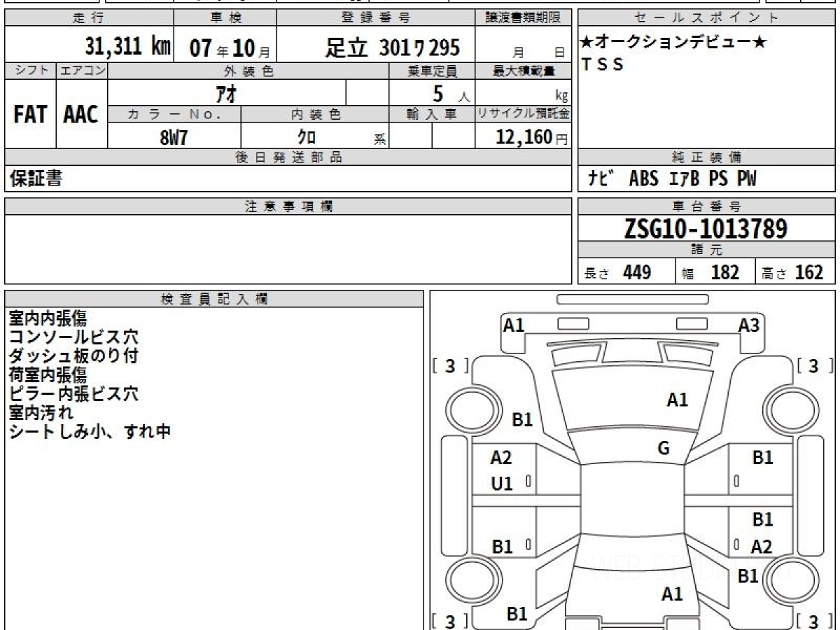840x630 pixels.
Task: Select the ABS equipment item
Action: pyautogui.click(x=643, y=179)
